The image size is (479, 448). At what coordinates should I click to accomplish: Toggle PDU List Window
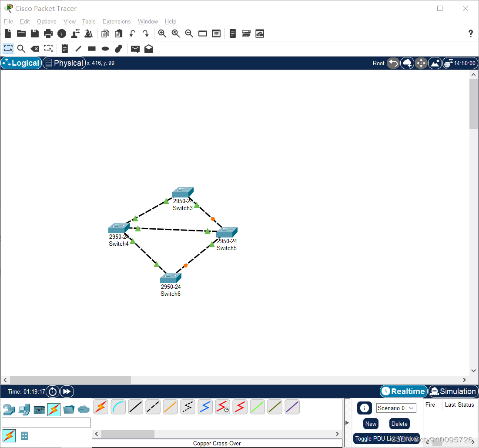tap(386, 438)
